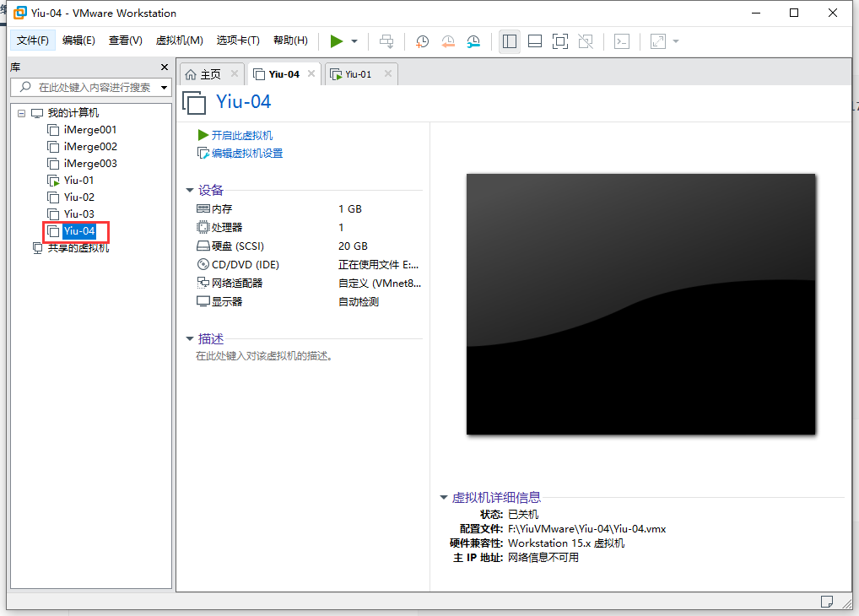Close the 主页 tab
The width and height of the screenshot is (859, 616).
coord(235,73)
